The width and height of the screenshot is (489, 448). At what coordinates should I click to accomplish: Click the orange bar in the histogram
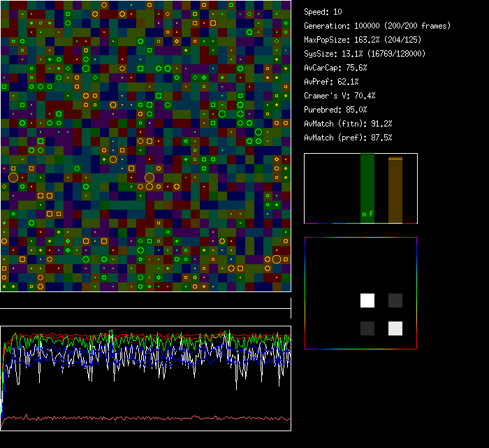(395, 190)
